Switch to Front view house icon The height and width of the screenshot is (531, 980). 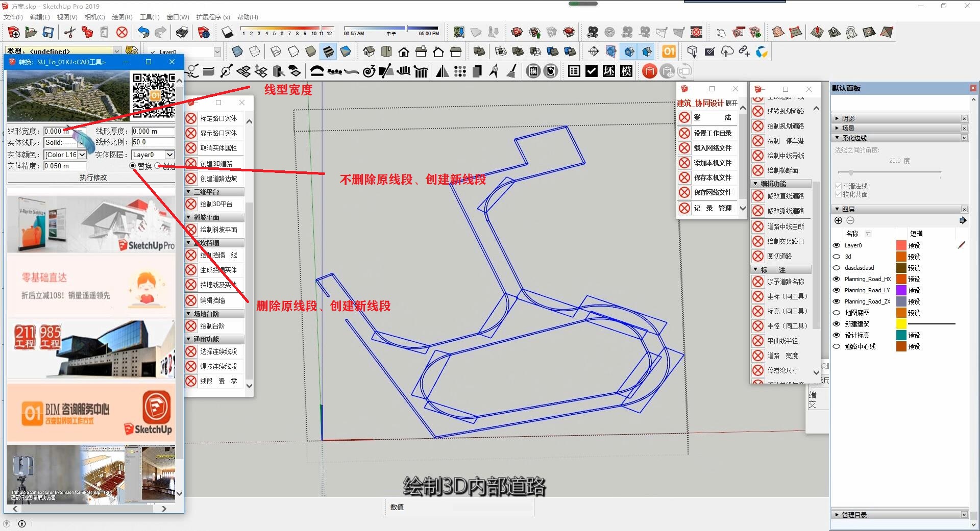tap(404, 52)
